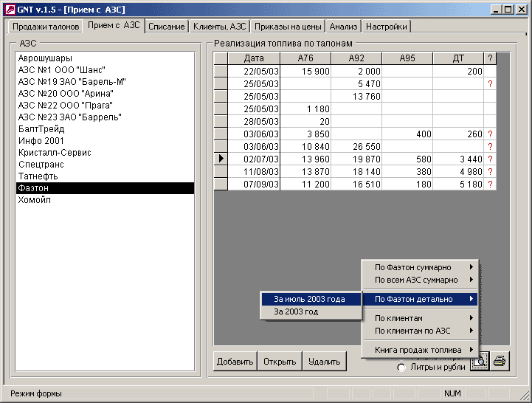Viewport: 532px width, 403px height.
Task: Click the GNT application icon in title bar
Action: (10, 10)
